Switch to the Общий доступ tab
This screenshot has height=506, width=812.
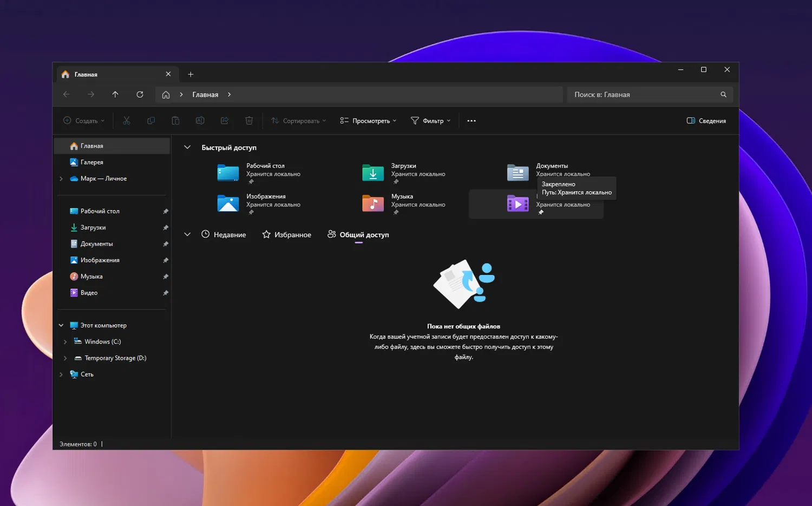point(358,235)
